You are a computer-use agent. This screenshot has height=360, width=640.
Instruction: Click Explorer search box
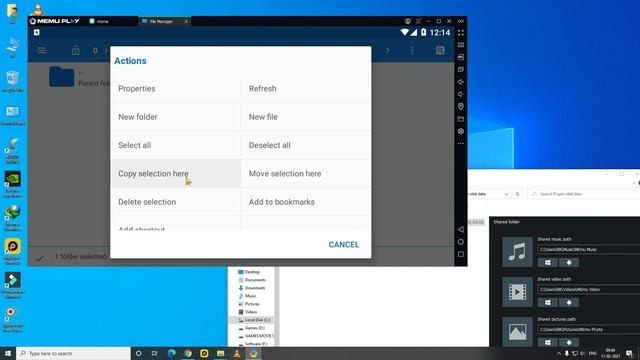coord(584,194)
